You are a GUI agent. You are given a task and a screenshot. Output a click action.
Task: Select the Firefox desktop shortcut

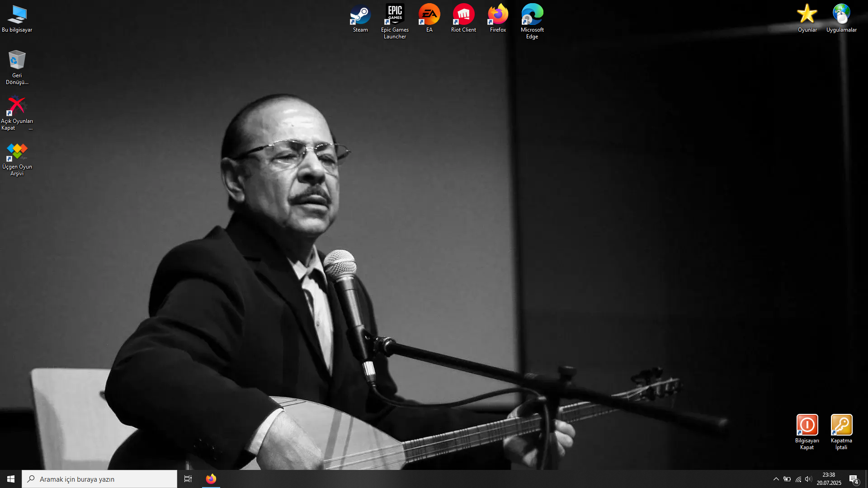click(498, 19)
